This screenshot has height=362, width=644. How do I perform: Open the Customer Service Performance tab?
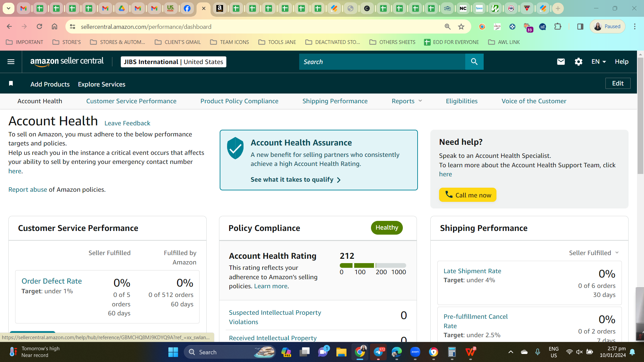(131, 101)
